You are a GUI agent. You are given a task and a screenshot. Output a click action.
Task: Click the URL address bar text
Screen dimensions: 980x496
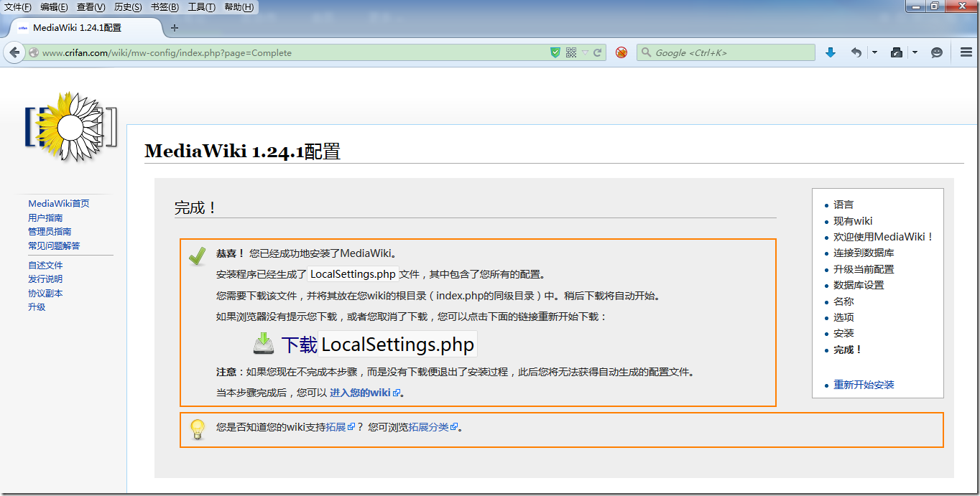coord(167,53)
